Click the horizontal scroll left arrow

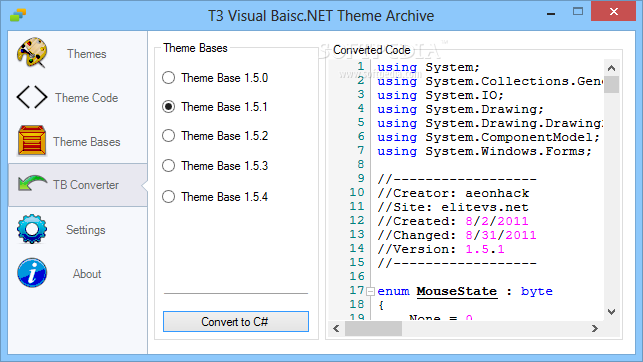coord(336,328)
